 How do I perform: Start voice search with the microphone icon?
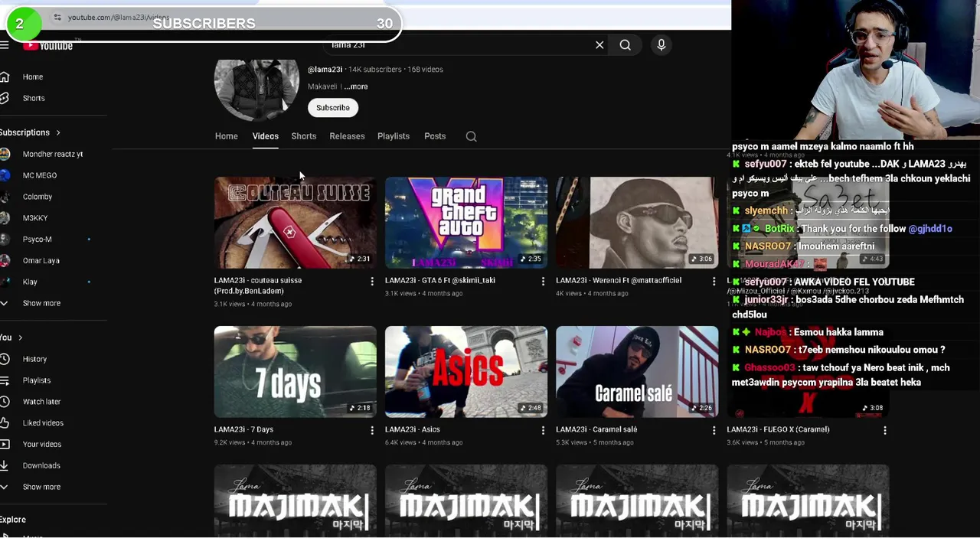[x=661, y=45]
